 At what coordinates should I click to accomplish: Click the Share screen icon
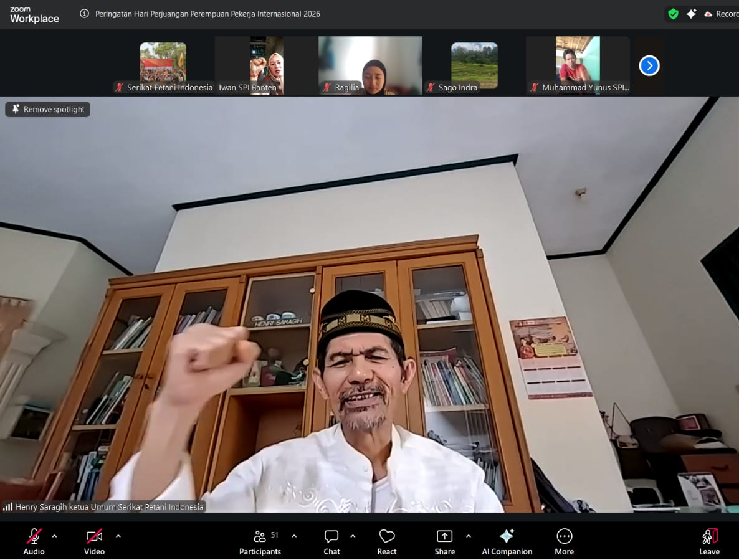coord(444,537)
